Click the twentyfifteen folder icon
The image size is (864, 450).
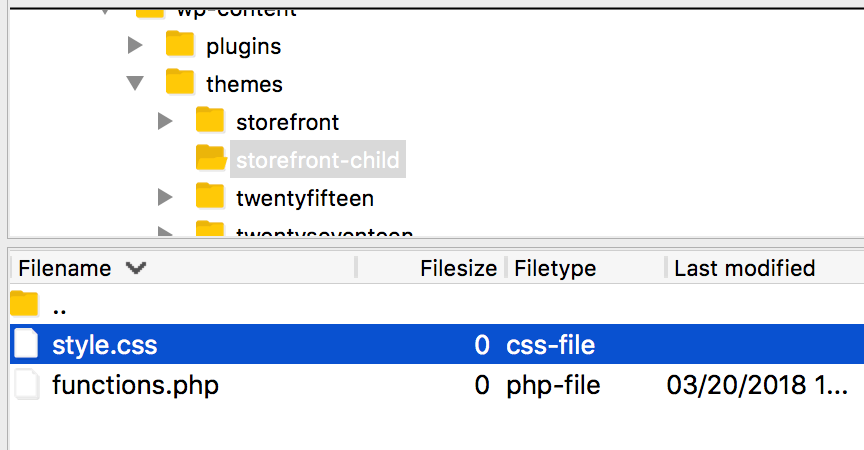click(x=210, y=196)
